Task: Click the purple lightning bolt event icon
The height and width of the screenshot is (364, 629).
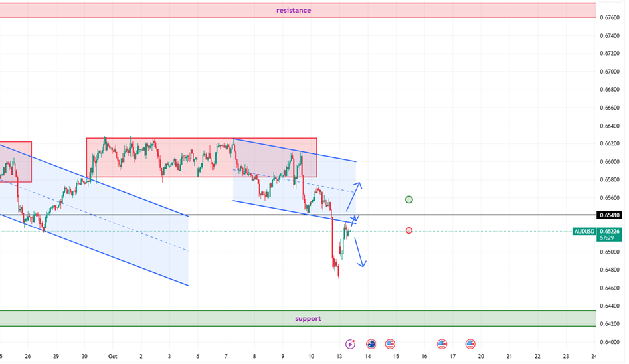Action: (350, 344)
